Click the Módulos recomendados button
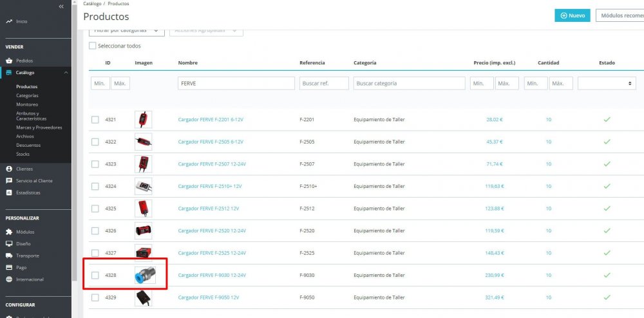 pos(620,15)
